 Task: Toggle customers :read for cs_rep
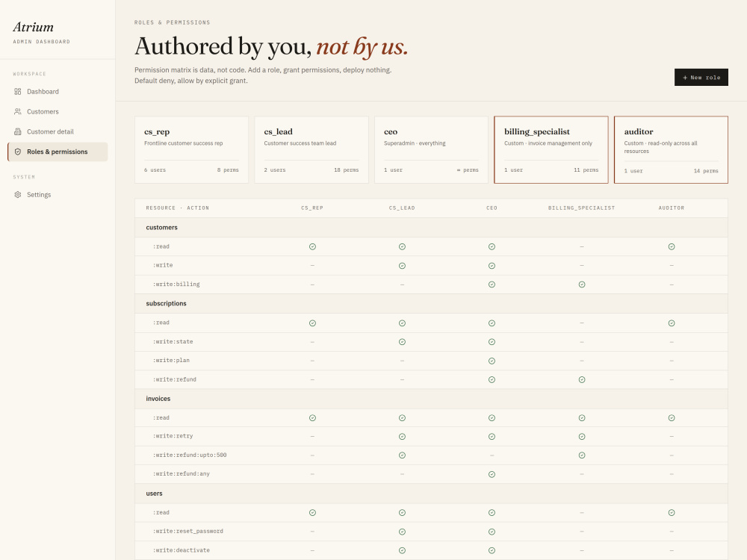click(312, 246)
